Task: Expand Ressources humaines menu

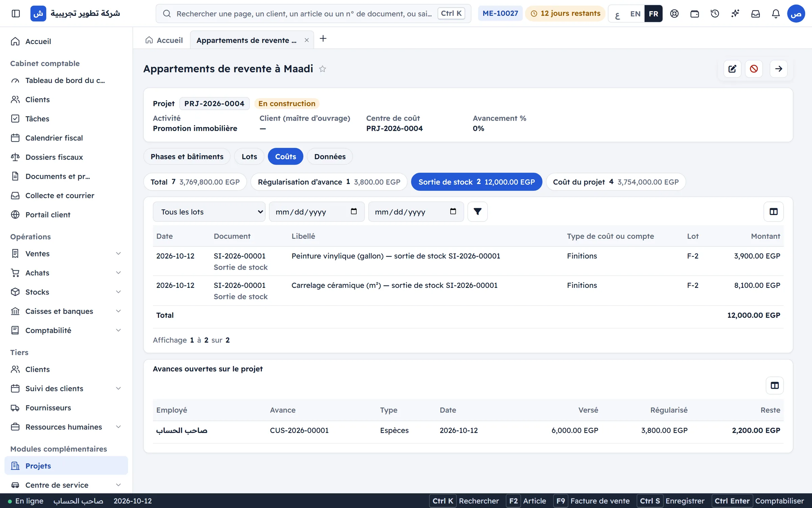Action: point(66,427)
